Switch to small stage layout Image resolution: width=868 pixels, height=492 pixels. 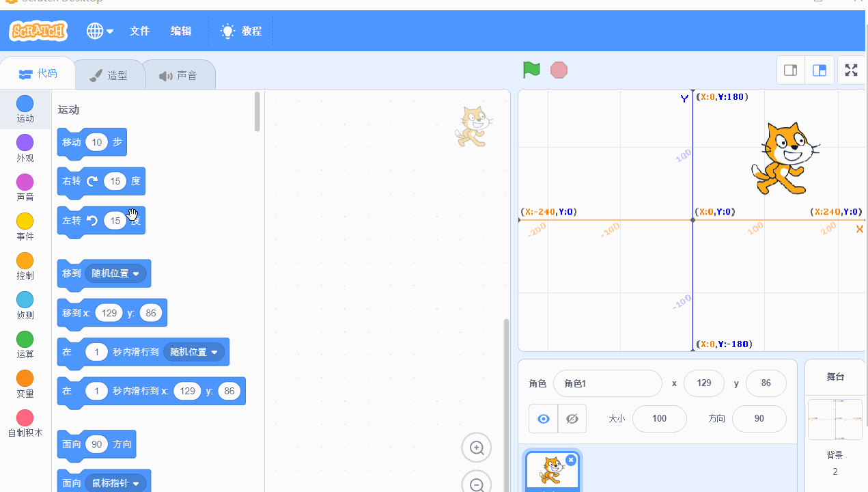(x=791, y=70)
